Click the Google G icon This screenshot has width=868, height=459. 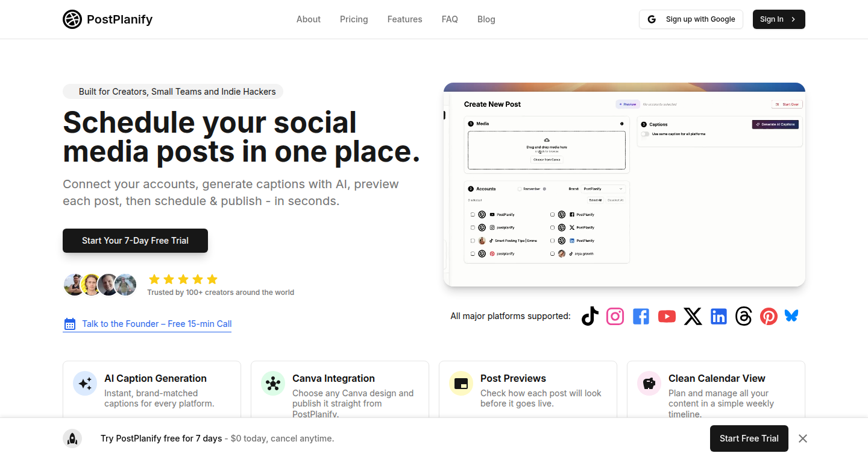point(652,19)
